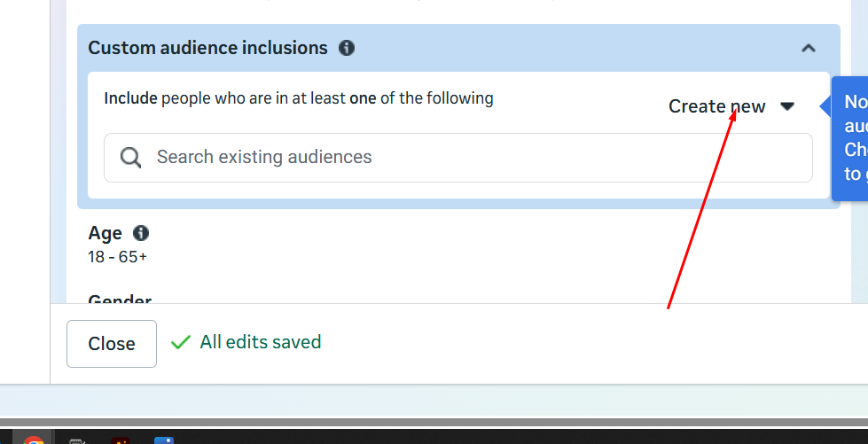Click the magnifying glass search icon

tap(131, 158)
